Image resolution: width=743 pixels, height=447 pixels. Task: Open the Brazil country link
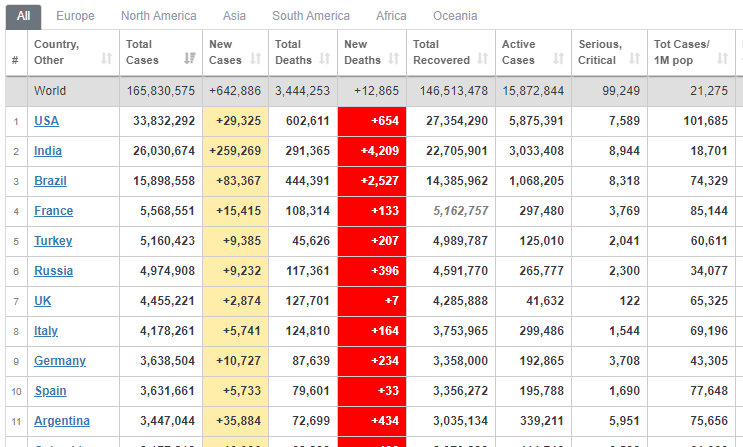coord(50,181)
